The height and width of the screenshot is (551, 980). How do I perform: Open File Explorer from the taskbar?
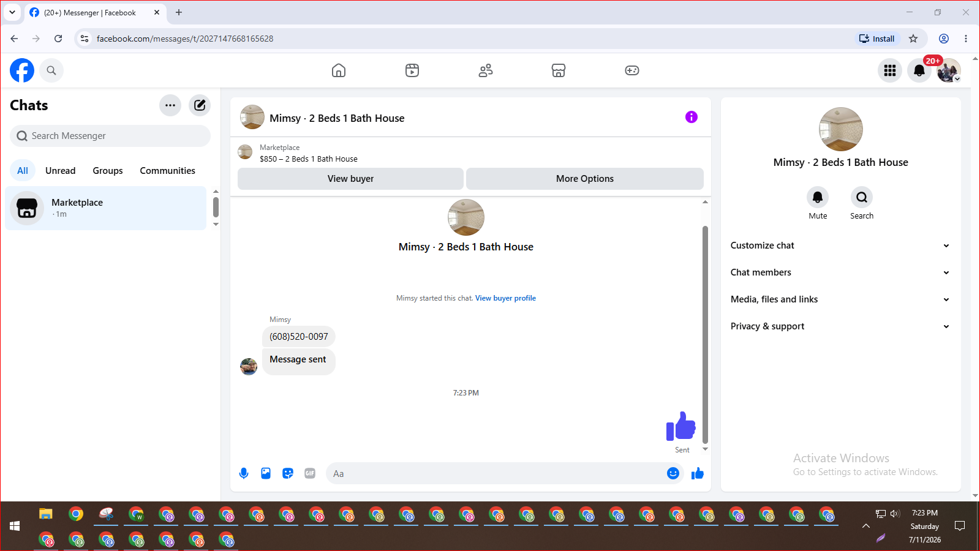(46, 514)
